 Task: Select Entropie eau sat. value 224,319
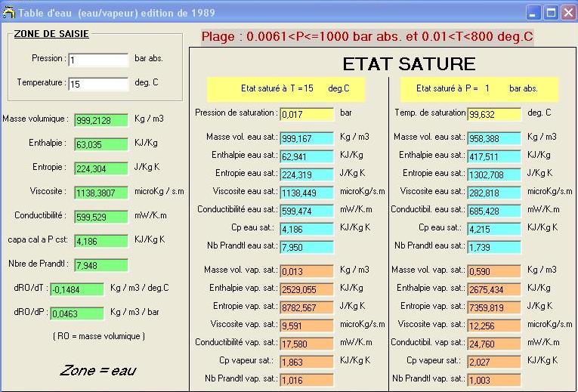coord(307,174)
